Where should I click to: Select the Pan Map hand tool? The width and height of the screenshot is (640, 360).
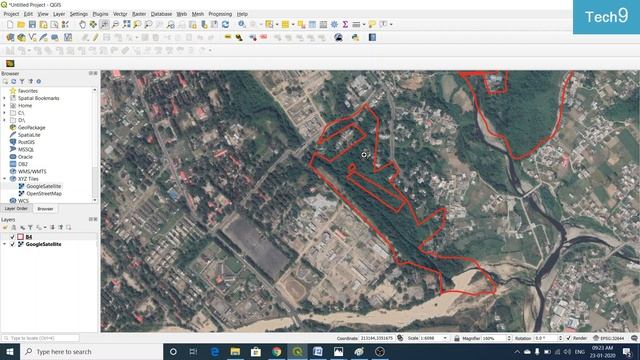click(82, 24)
